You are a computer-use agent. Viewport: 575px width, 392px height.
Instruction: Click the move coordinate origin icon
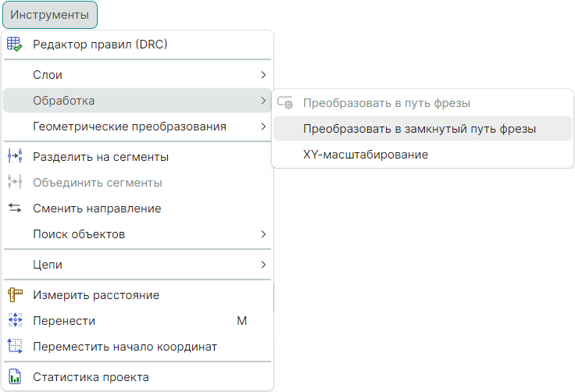coord(15,346)
